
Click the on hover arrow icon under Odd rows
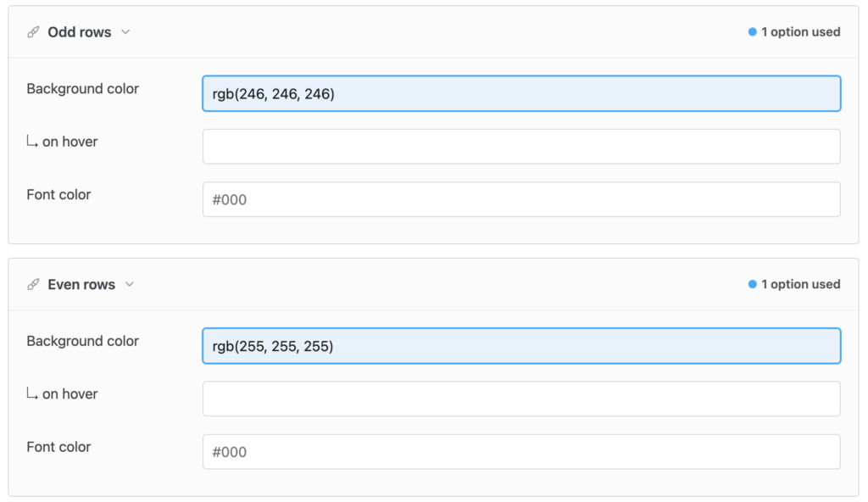(x=32, y=142)
